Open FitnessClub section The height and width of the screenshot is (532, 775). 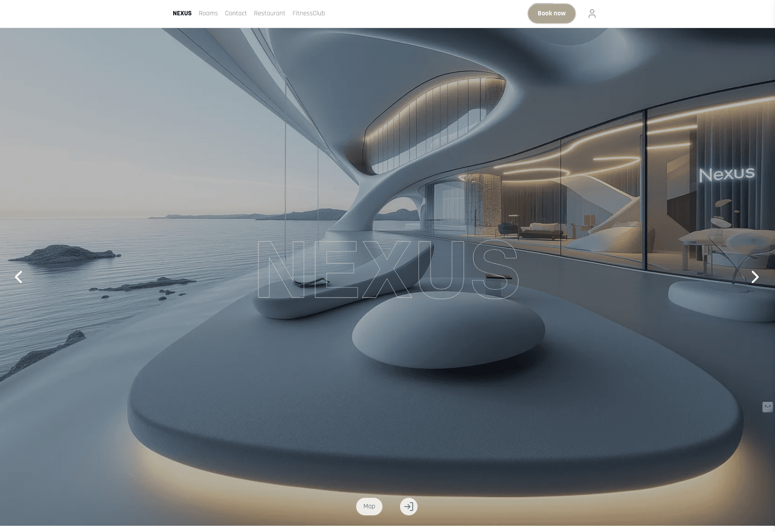[308, 14]
